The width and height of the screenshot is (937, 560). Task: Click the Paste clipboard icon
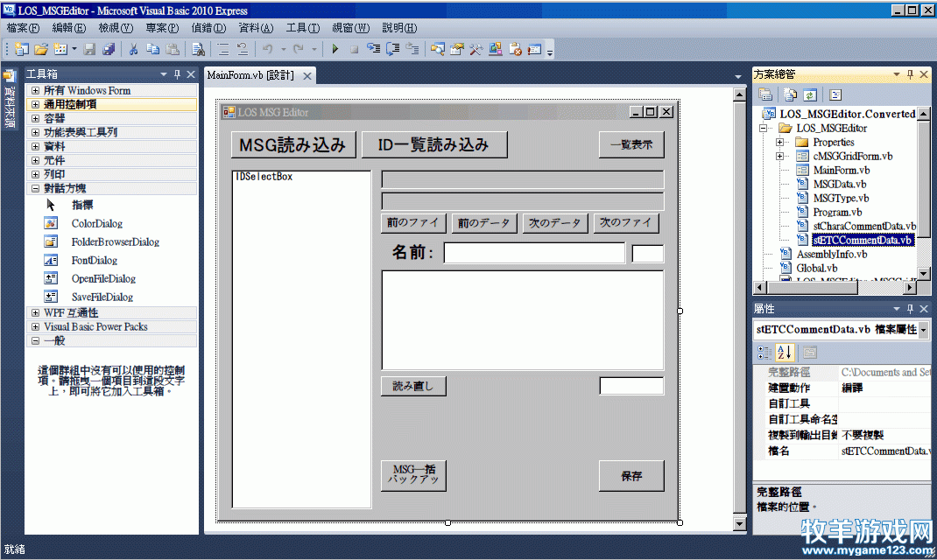click(x=173, y=49)
